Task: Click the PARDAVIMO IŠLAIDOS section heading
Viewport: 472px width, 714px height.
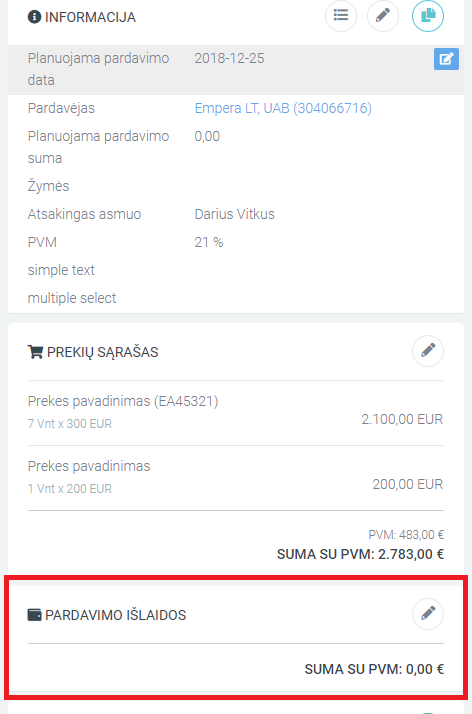Action: click(x=116, y=615)
